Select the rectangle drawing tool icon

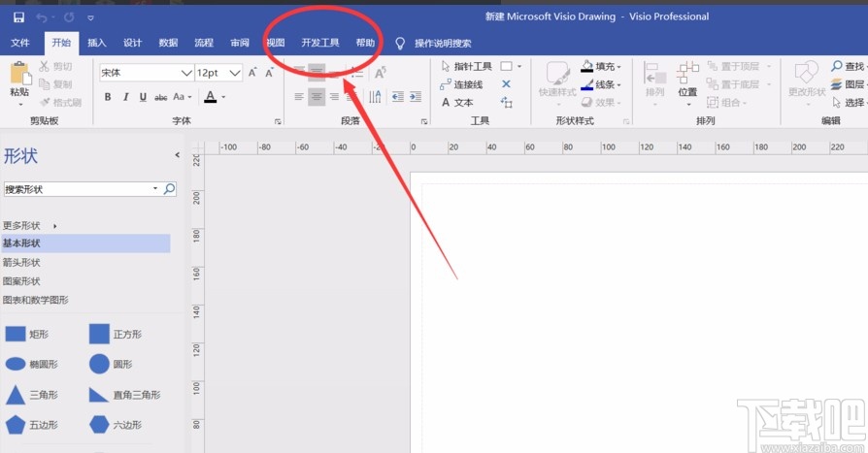point(506,66)
